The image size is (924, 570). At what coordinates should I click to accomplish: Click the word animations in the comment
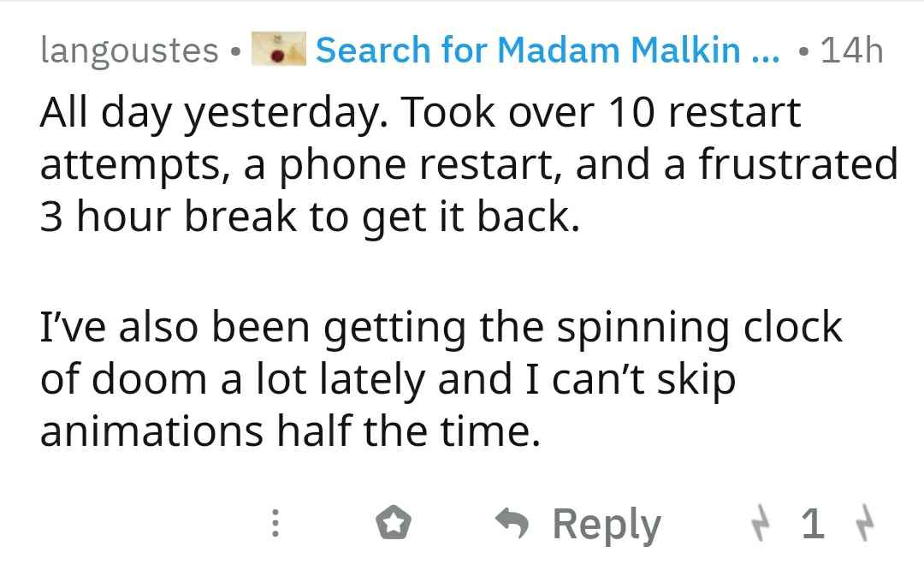click(x=151, y=430)
